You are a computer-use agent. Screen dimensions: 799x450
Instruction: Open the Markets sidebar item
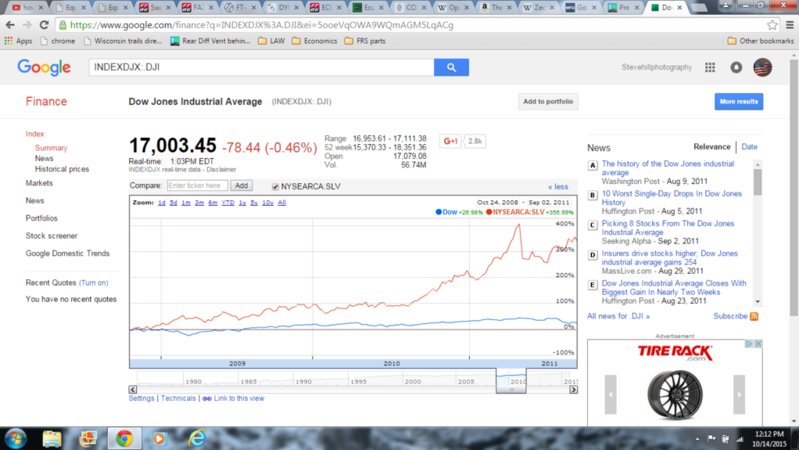pos(39,183)
